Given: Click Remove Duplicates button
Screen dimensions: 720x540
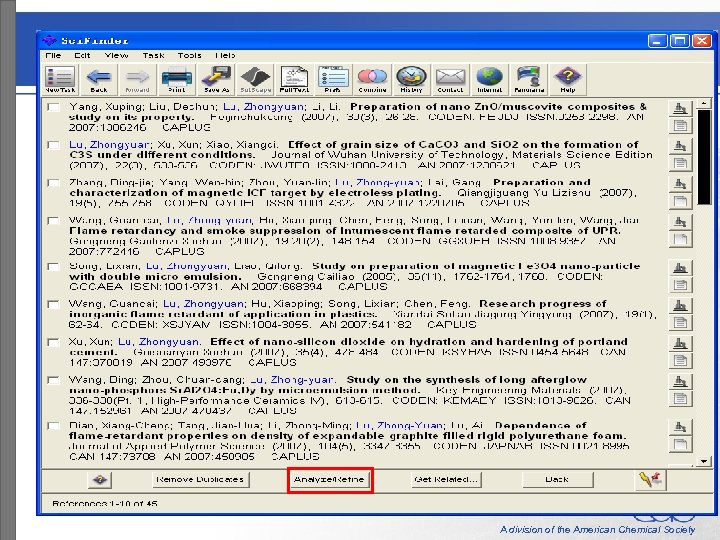Looking at the screenshot, I should click(201, 480).
